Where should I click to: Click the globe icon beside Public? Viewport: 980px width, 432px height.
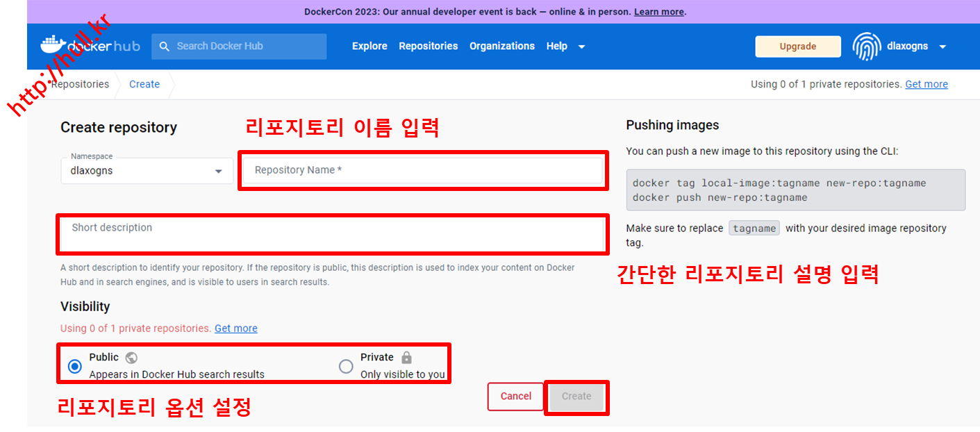131,358
